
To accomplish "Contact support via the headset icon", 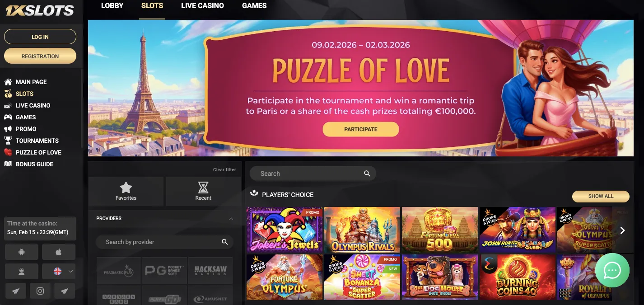I will [22, 272].
